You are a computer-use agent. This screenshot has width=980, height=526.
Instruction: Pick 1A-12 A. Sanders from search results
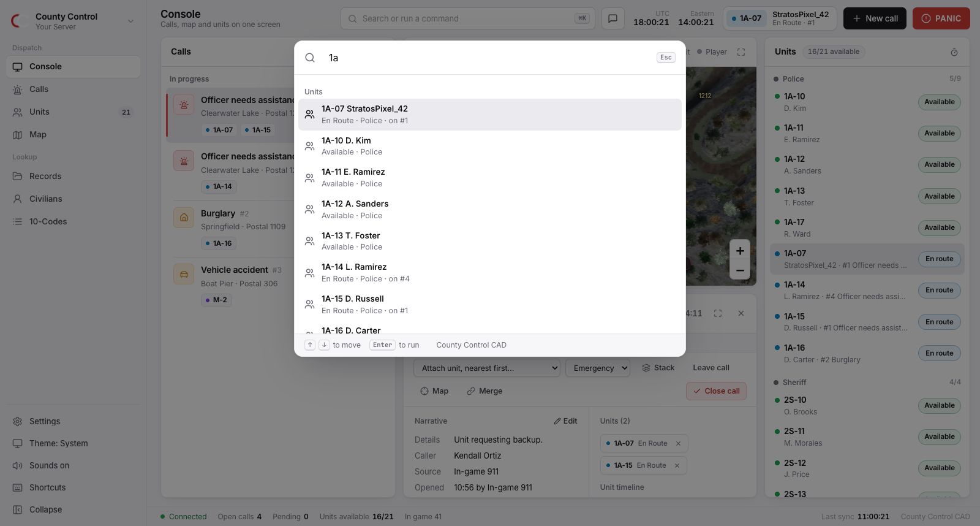tap(490, 210)
